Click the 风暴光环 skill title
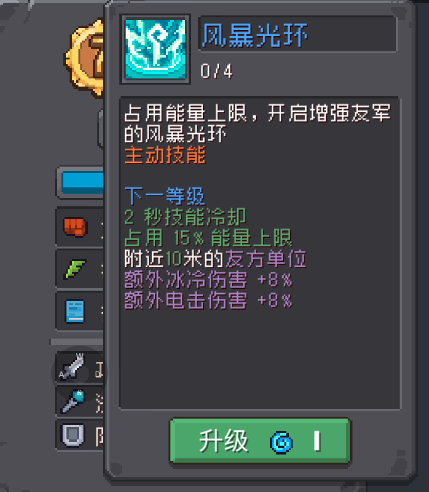Viewport: 429px width, 492px height. tap(255, 35)
